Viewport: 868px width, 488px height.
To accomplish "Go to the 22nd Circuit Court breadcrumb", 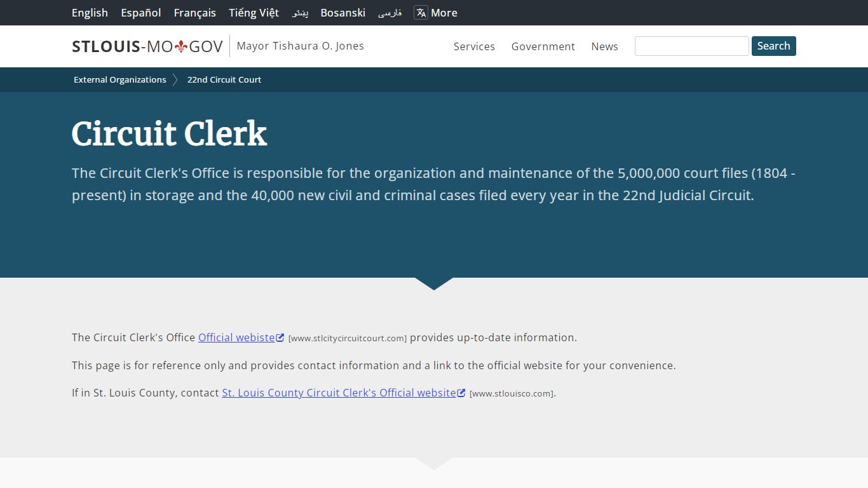I will pos(224,79).
